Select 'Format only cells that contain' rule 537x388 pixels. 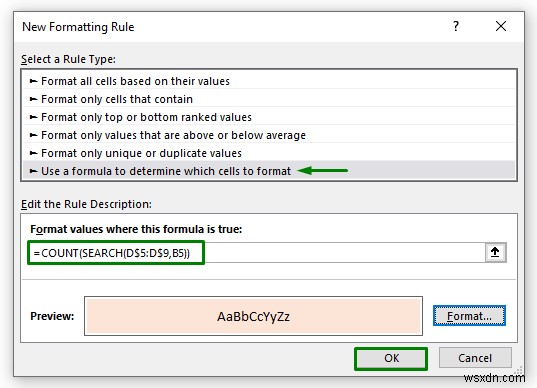pos(269,99)
